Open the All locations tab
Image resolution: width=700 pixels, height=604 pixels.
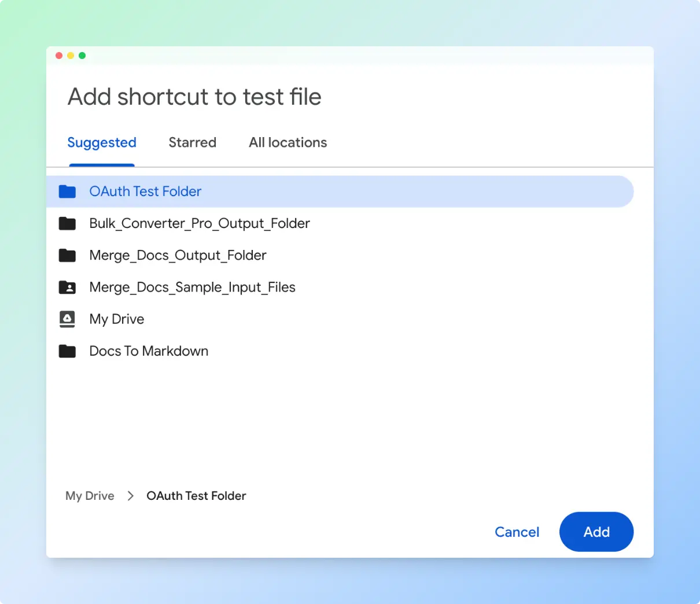pyautogui.click(x=288, y=142)
